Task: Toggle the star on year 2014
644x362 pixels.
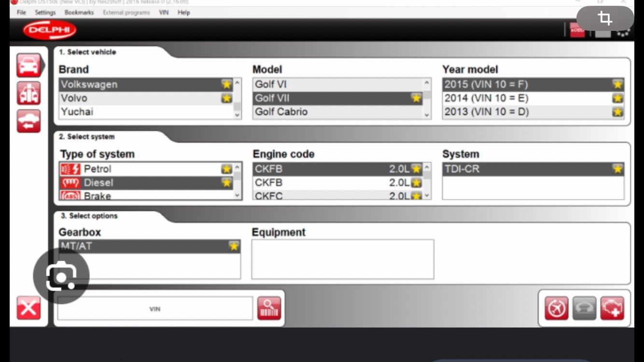Action: pyautogui.click(x=617, y=98)
